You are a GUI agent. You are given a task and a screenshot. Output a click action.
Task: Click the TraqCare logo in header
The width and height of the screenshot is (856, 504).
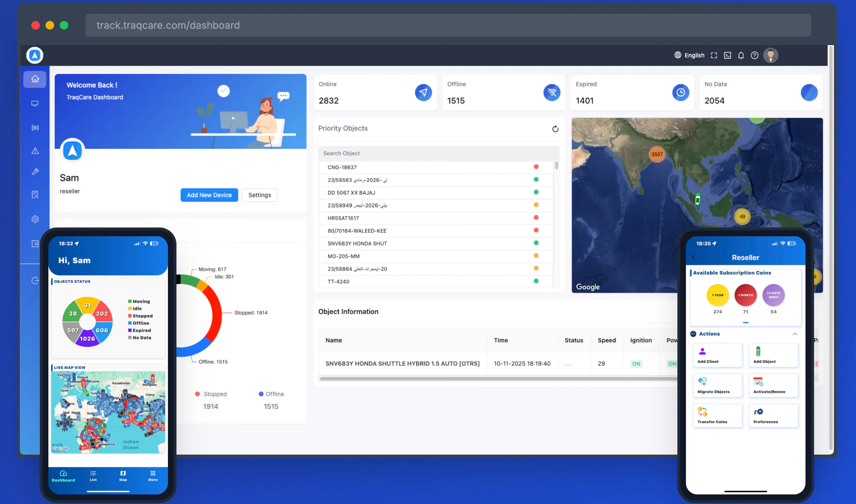pos(35,55)
